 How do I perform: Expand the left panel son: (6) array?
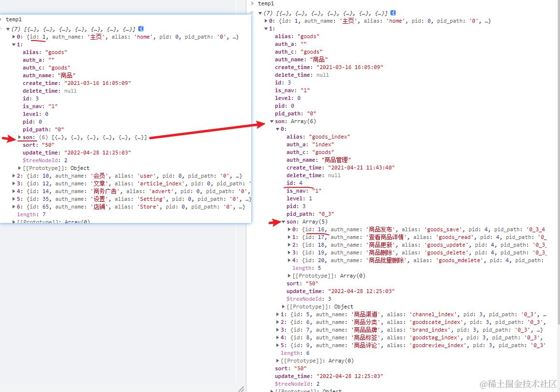[20, 137]
